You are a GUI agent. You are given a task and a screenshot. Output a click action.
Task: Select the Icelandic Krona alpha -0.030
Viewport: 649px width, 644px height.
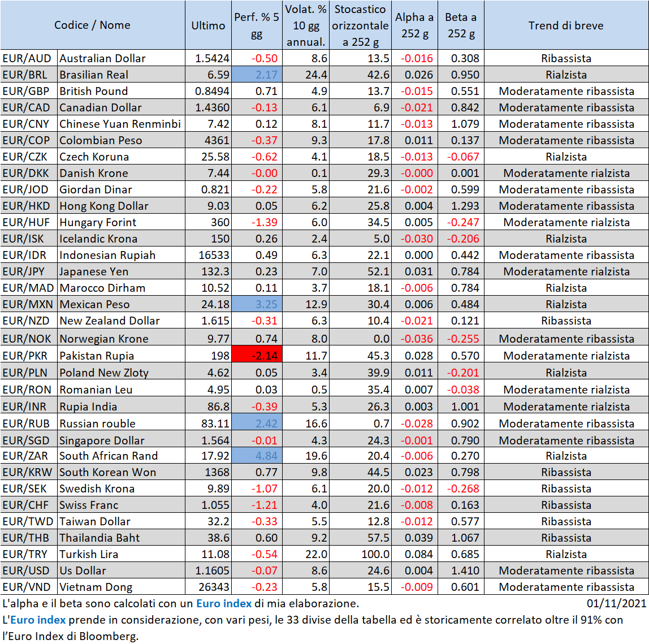[415, 239]
